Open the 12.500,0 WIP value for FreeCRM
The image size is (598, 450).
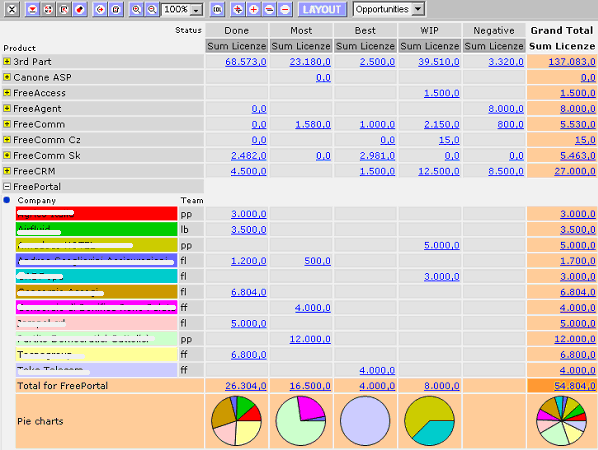(439, 171)
